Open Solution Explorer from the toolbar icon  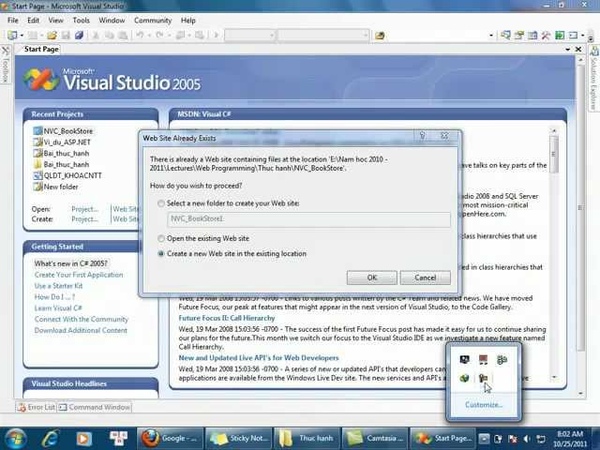505,35
